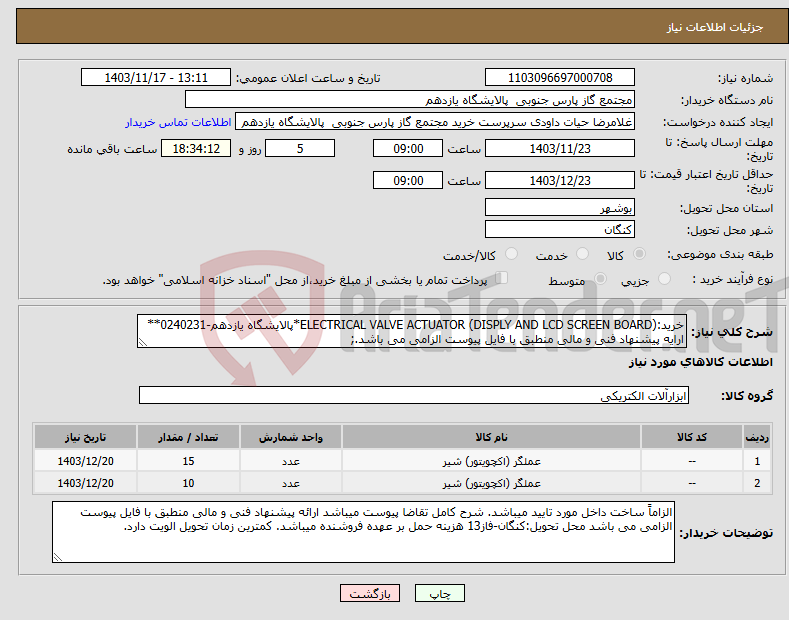789x620 pixels.
Task: Click the need number field 1103096697000708
Action: (560, 78)
